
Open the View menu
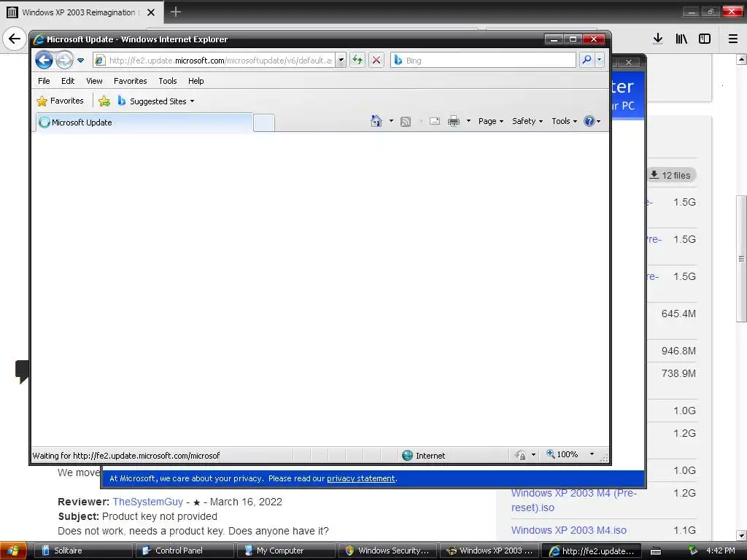tap(94, 81)
